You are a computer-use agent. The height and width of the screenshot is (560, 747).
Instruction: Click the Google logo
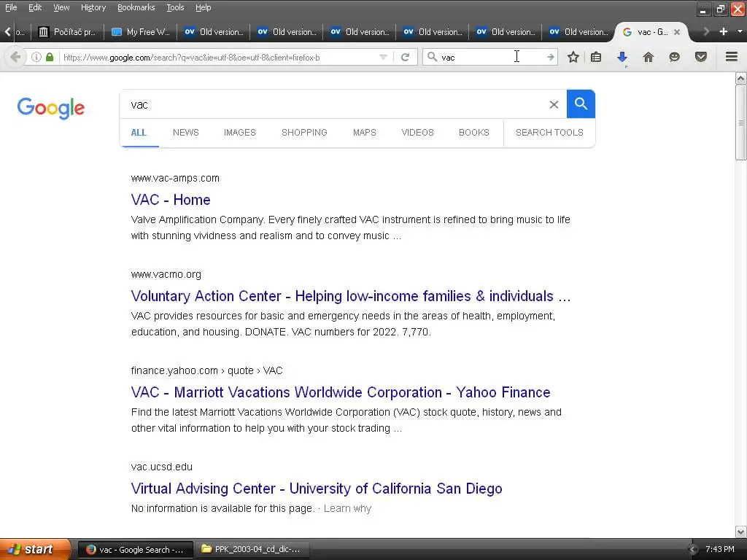click(51, 108)
